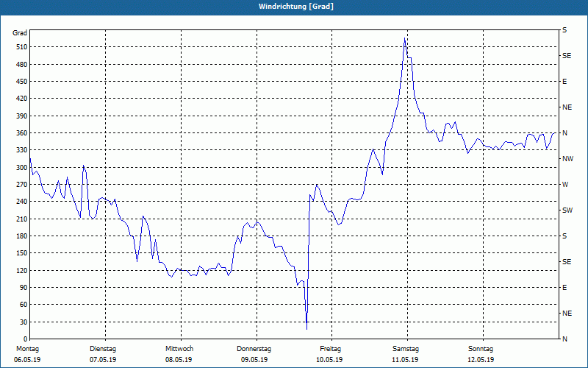Click the date label 12.05.19
Image resolution: width=588 pixels, height=368 pixels.
tap(480, 360)
